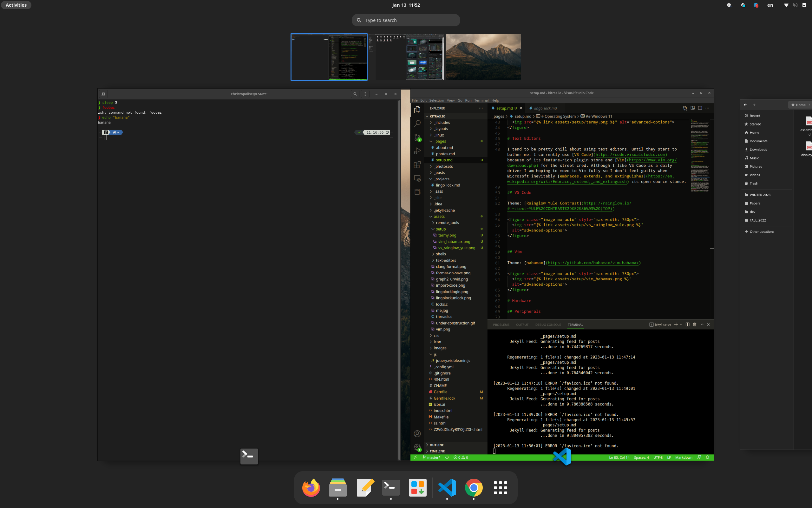812x508 pixels.
Task: Open vs_rainglow_yule.png in Explorer
Action: coord(456,248)
